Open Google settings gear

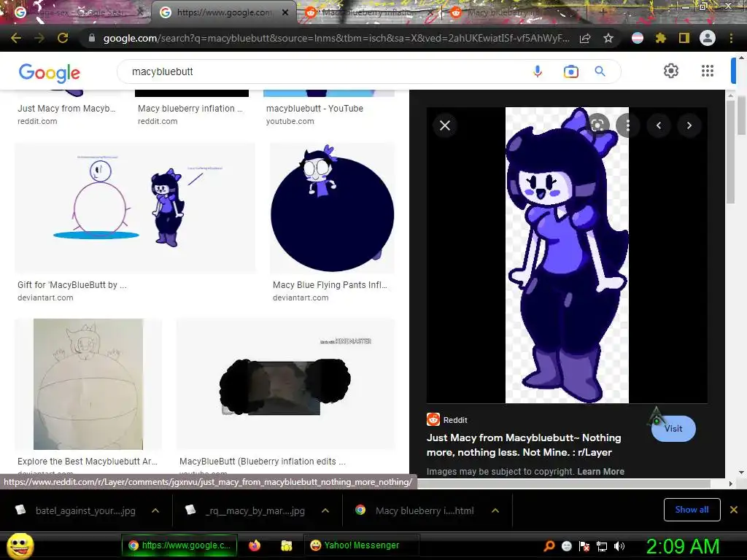tap(671, 71)
